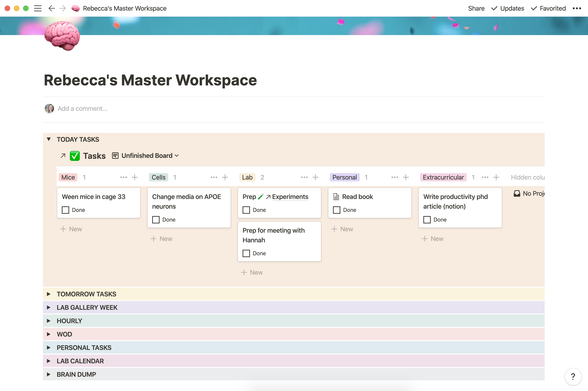Click the brain page icon

tap(62, 35)
